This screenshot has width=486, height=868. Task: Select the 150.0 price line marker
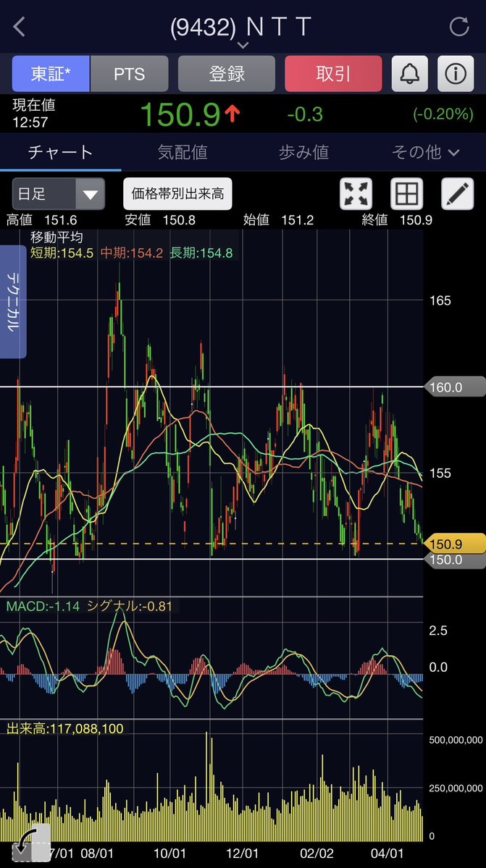tap(454, 560)
